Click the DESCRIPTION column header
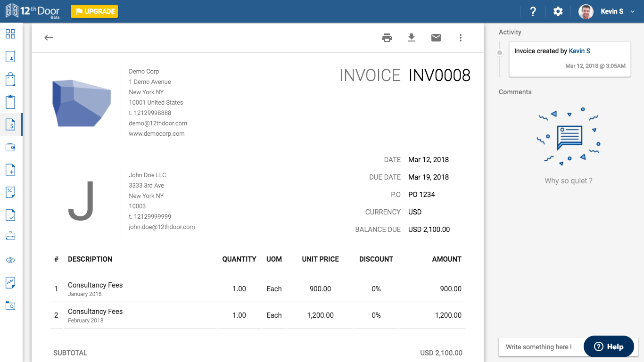The height and width of the screenshot is (362, 644). click(90, 259)
